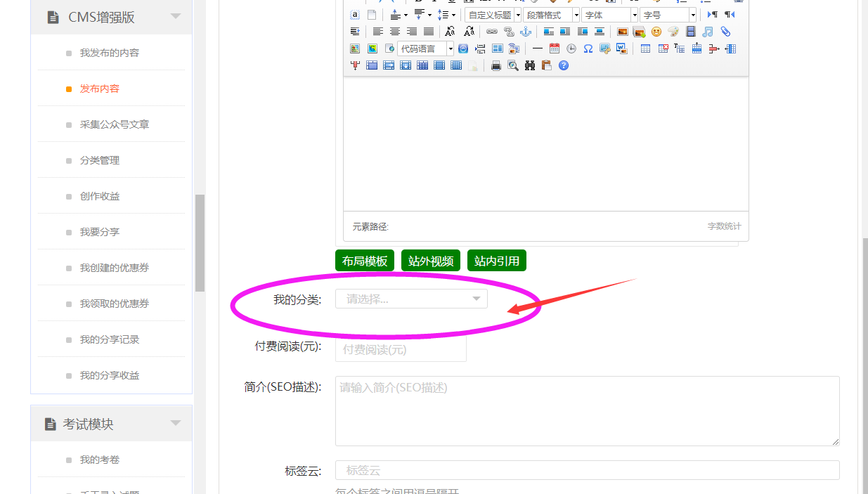Open editor help via question mark icon
868x494 pixels.
tap(564, 65)
